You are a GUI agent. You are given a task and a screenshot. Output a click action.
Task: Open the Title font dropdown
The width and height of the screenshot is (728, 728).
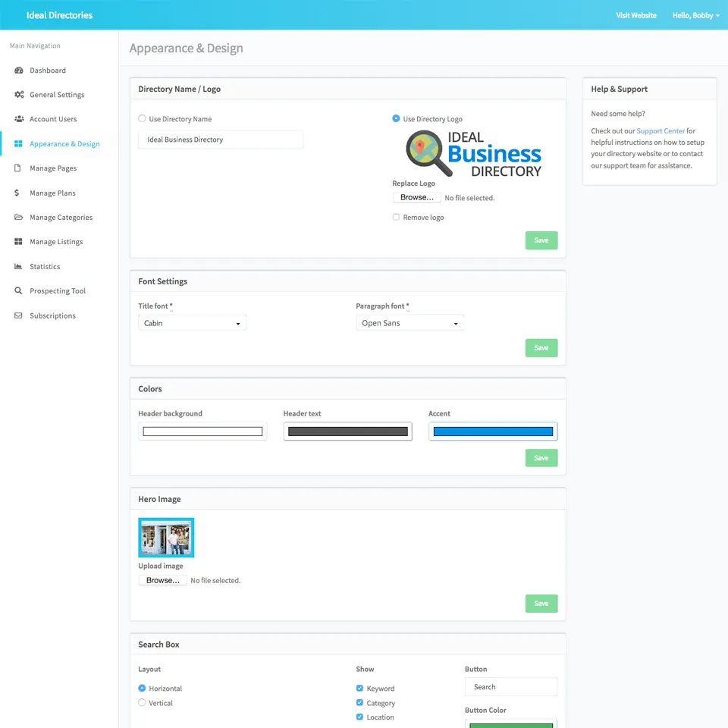[193, 323]
